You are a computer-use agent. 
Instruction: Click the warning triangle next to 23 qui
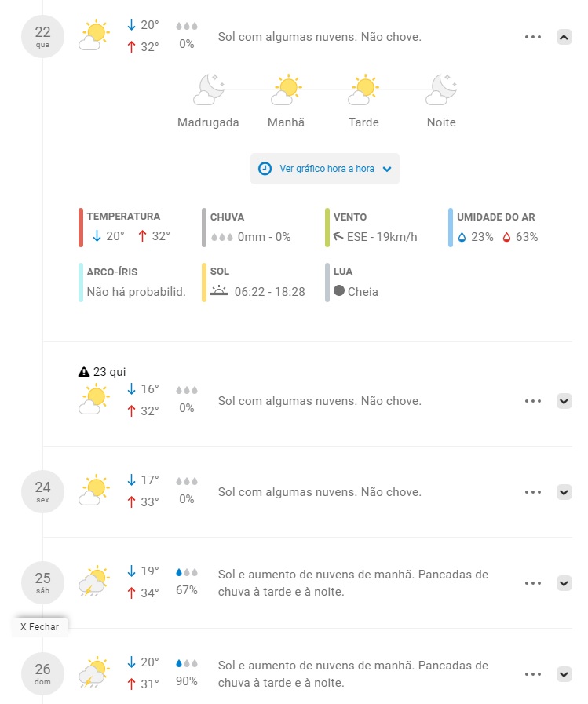point(84,372)
